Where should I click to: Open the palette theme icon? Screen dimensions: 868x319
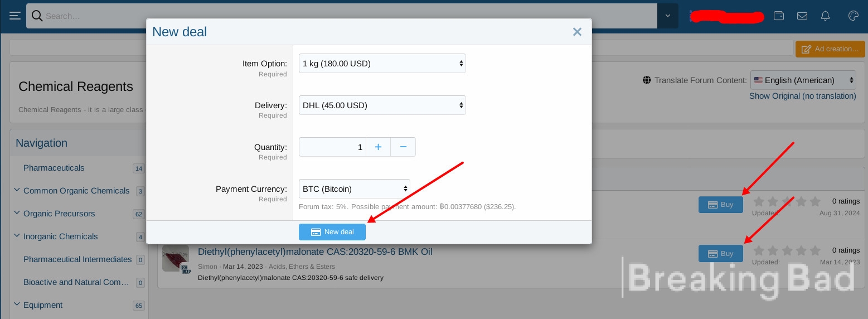(852, 16)
